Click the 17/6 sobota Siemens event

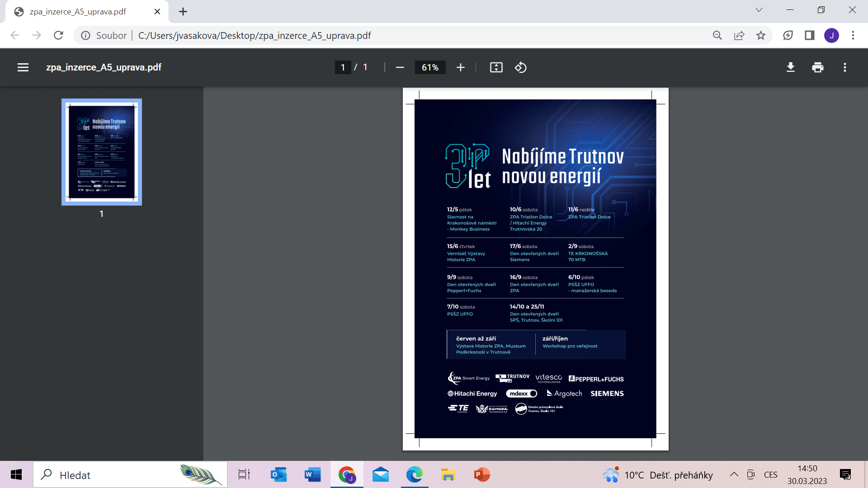click(x=534, y=253)
